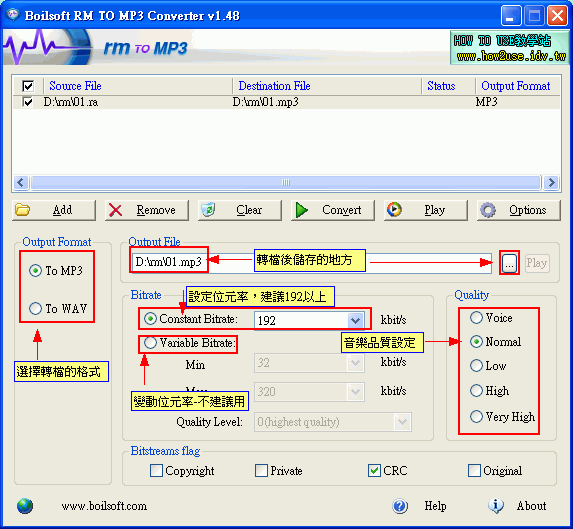Click the file list scroll right arrow
The image size is (573, 529).
(x=551, y=182)
